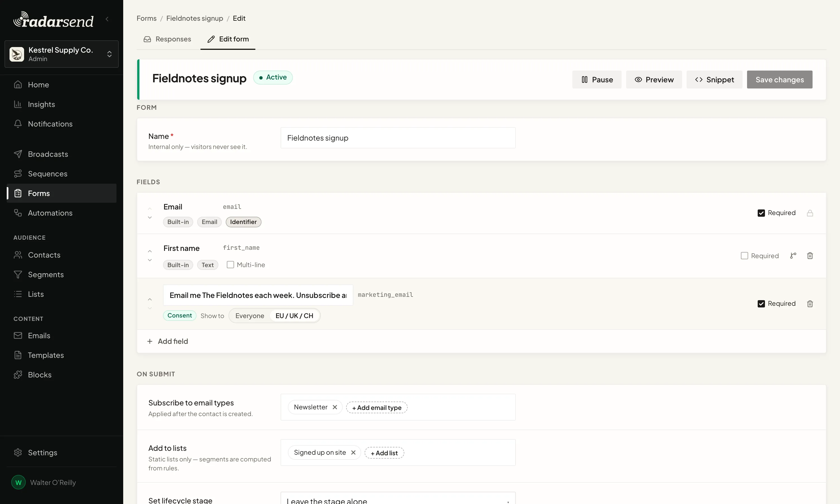This screenshot has height=504, width=840.
Task: Open the Contacts audience page
Action: [61, 255]
